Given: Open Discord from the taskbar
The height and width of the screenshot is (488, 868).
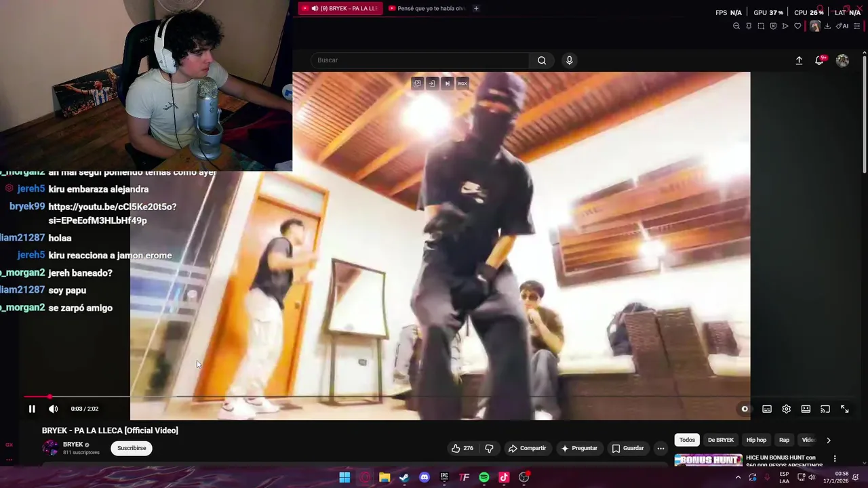Looking at the screenshot, I should [425, 477].
